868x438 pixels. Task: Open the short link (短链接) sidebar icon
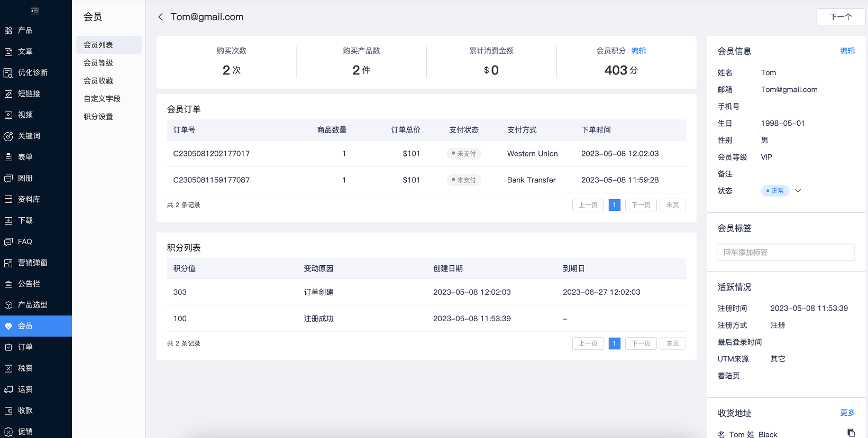pos(8,94)
